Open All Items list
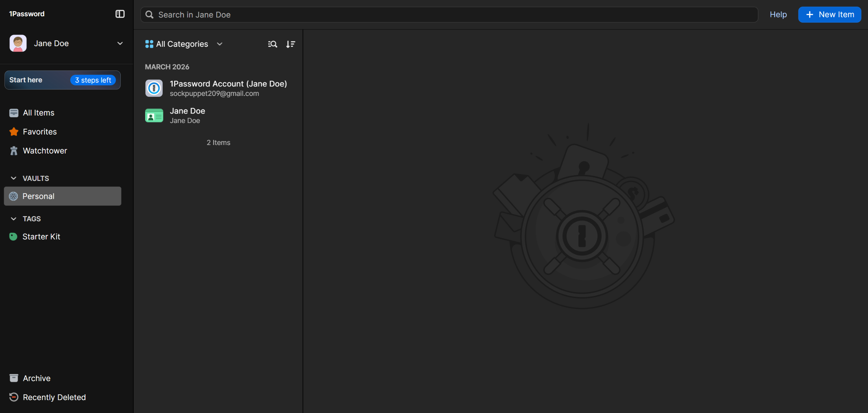 click(x=38, y=113)
